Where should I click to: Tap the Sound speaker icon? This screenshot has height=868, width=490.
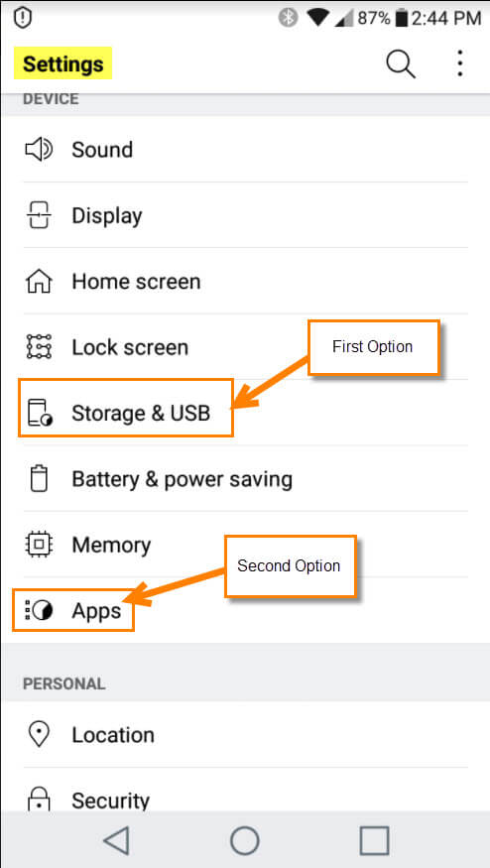point(39,150)
